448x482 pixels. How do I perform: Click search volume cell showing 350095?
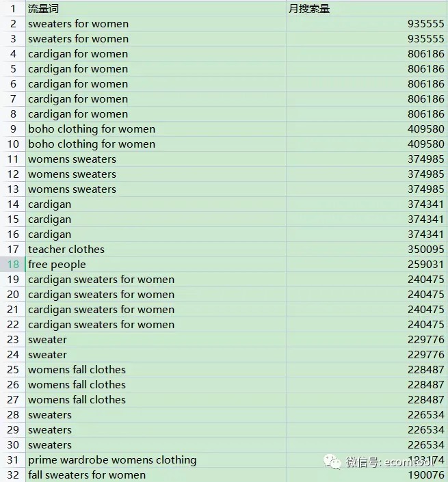[x=367, y=250]
